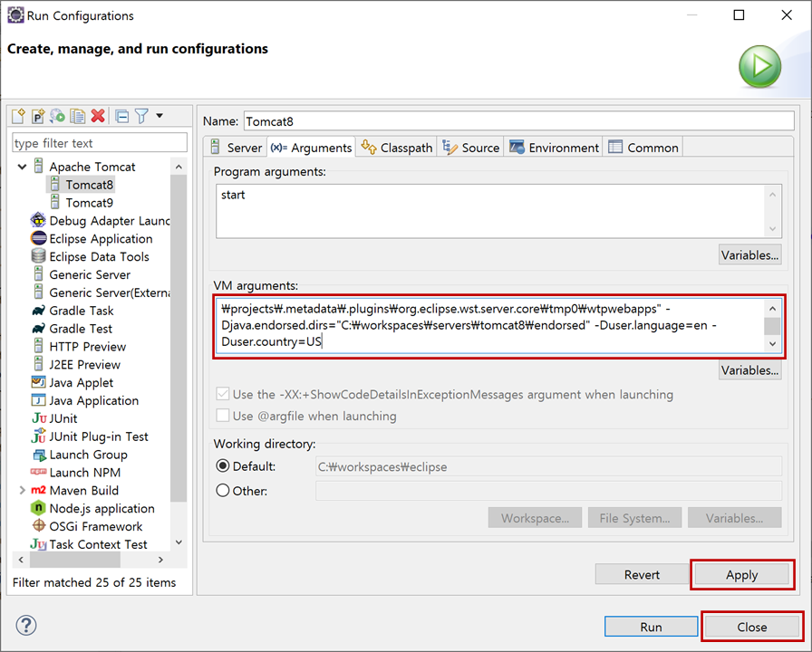This screenshot has height=652, width=812.
Task: Select Default working directory radio
Action: click(223, 466)
